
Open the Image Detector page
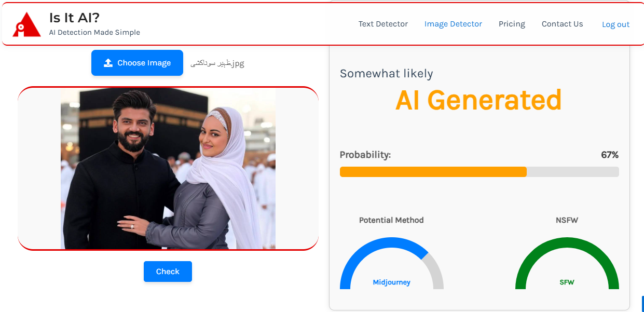coord(453,24)
